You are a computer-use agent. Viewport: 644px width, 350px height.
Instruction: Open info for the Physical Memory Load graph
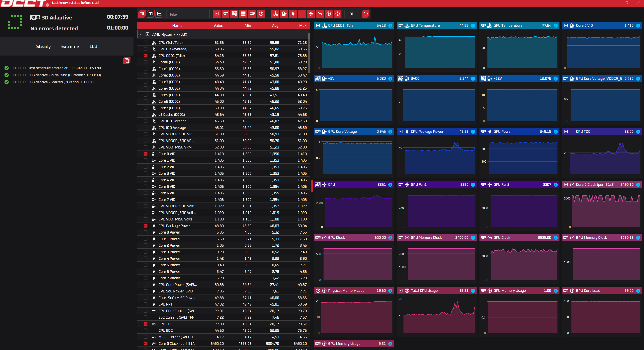(x=390, y=291)
